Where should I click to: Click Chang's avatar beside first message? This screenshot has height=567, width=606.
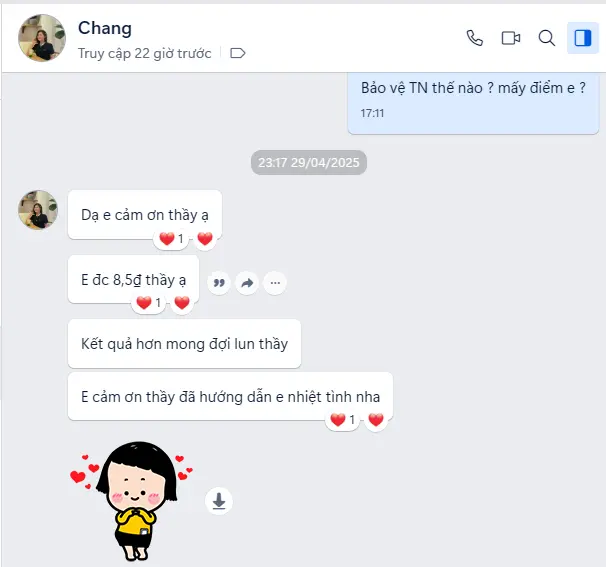click(38, 209)
